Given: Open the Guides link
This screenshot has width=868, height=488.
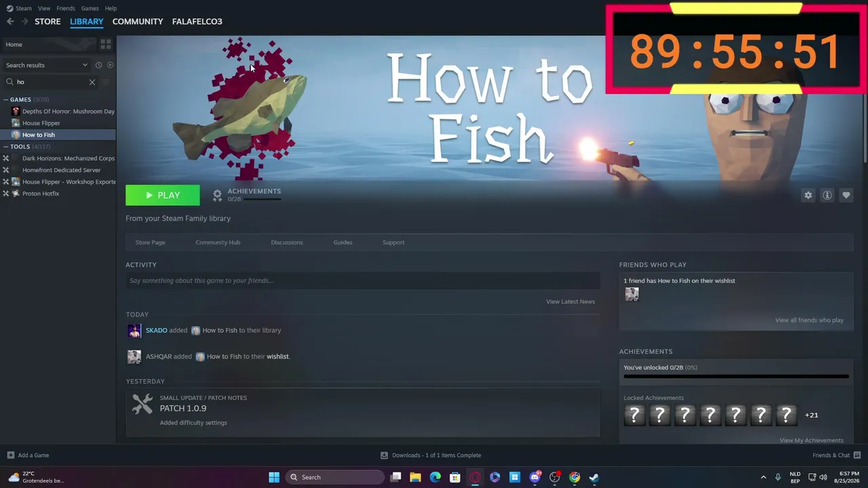Looking at the screenshot, I should pyautogui.click(x=342, y=243).
